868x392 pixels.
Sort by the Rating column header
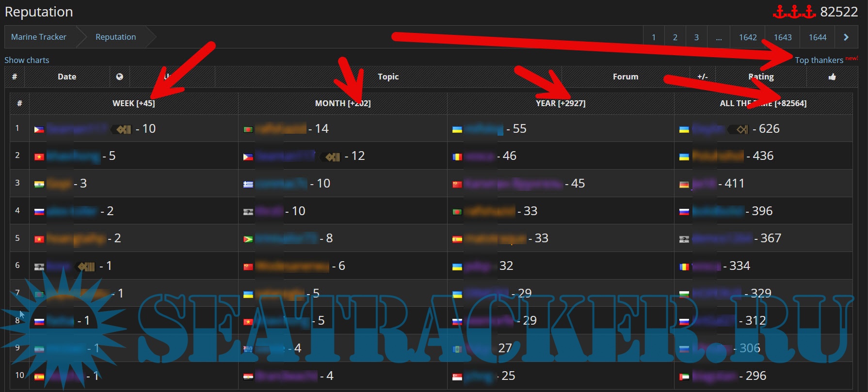click(761, 77)
